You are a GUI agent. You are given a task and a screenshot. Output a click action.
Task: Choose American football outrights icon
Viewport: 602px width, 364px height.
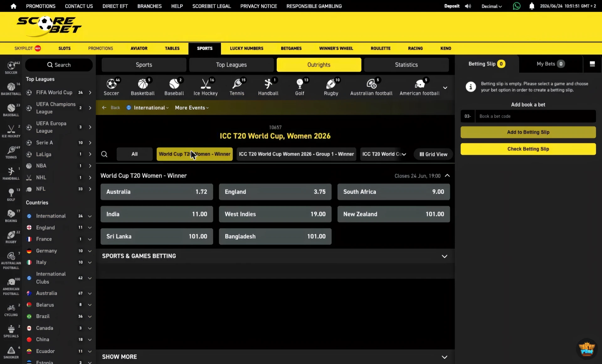pyautogui.click(x=420, y=87)
